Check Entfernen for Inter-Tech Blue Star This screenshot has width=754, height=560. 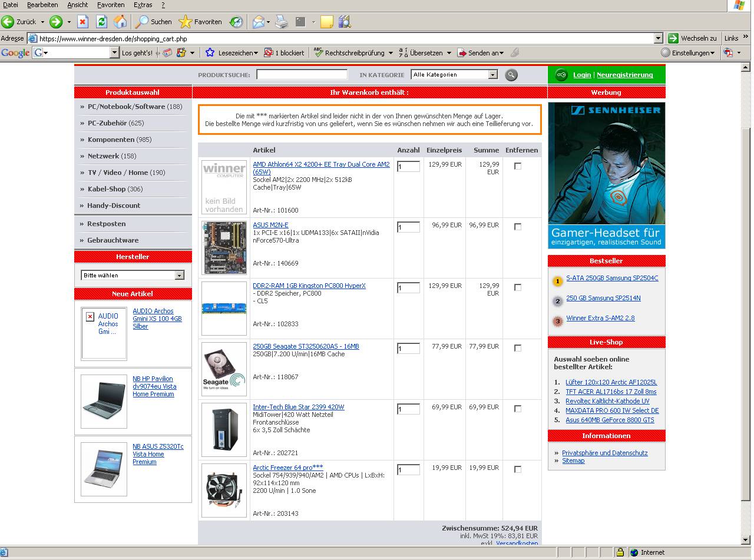point(518,409)
